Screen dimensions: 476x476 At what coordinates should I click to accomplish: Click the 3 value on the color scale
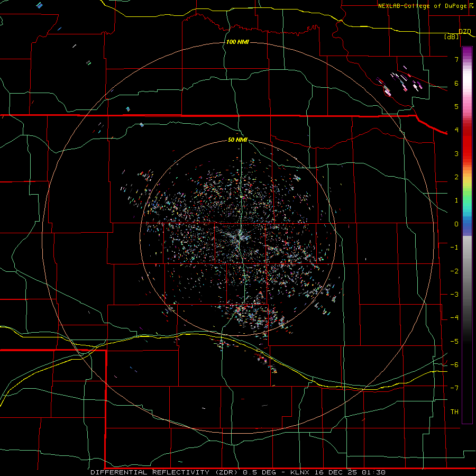click(456, 153)
